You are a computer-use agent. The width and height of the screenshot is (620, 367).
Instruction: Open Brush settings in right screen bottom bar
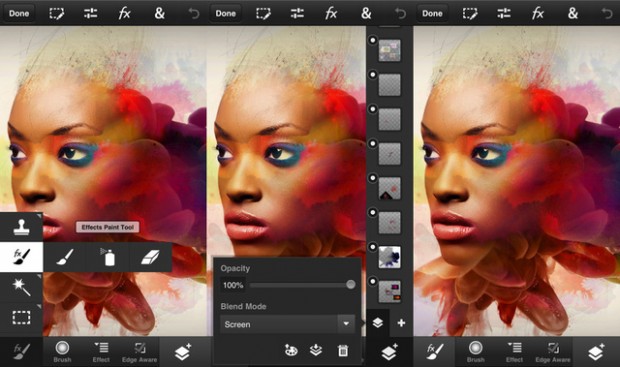pyautogui.click(x=475, y=352)
